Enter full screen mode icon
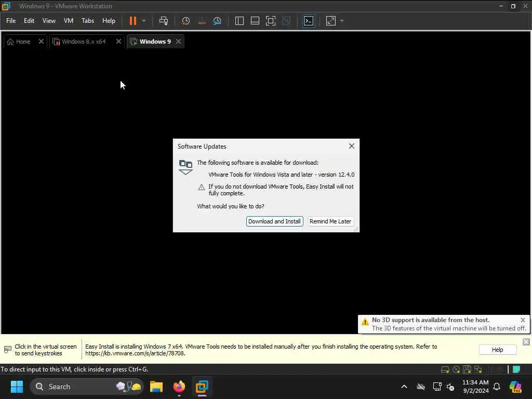 tap(270, 21)
